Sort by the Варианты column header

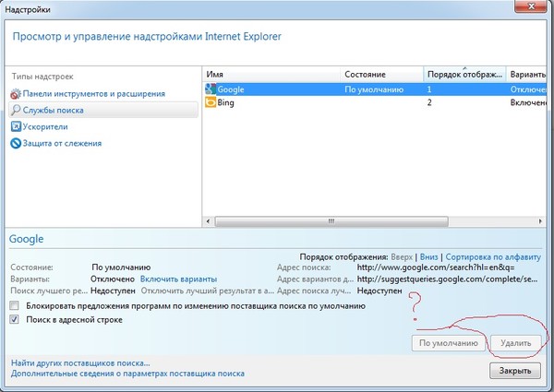(526, 75)
